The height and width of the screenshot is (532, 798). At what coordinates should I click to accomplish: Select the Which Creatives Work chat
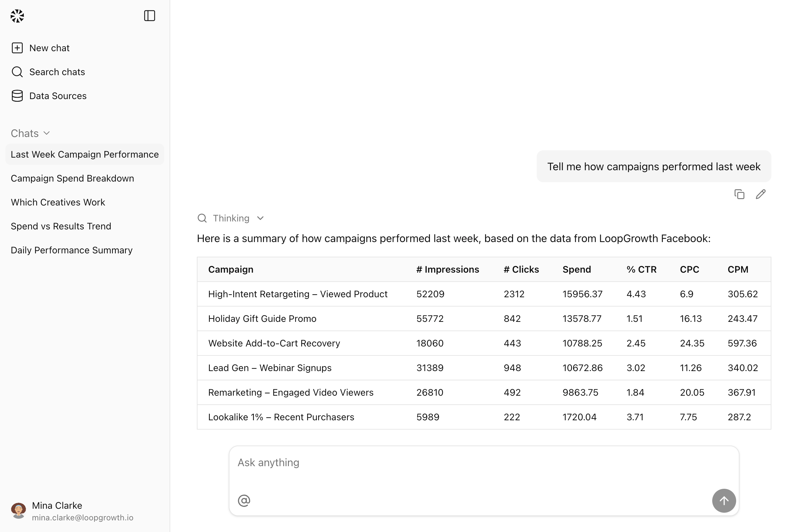click(x=58, y=202)
